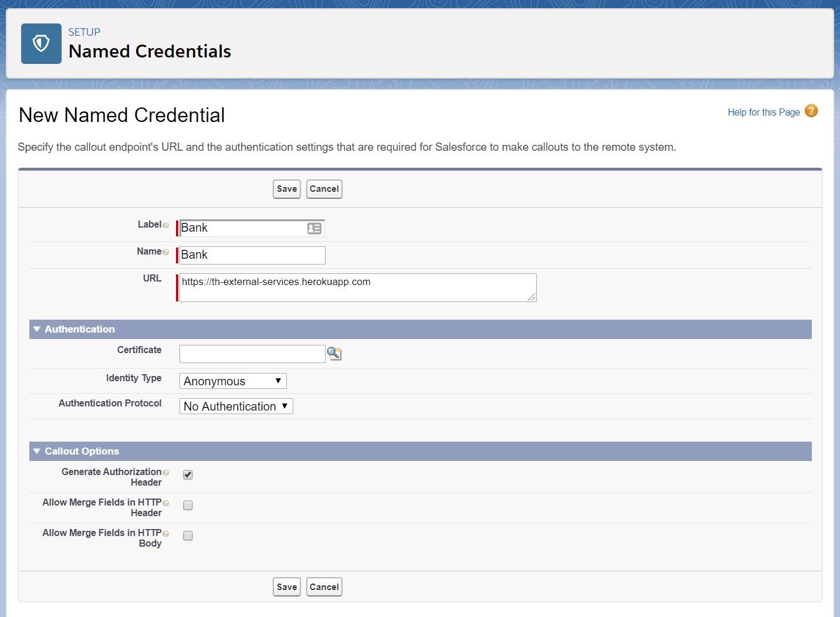
Task: Enable Allow Merge Fields in HTTP Header
Action: pyautogui.click(x=188, y=505)
